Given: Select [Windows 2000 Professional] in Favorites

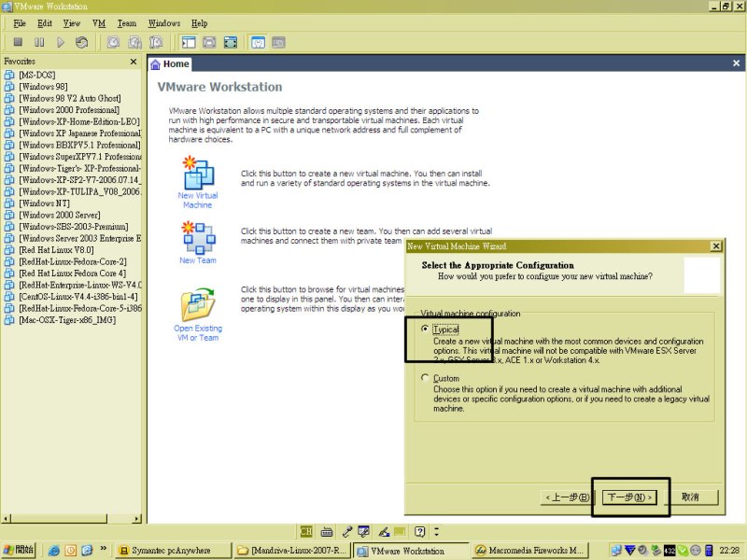Looking at the screenshot, I should pyautogui.click(x=69, y=110).
